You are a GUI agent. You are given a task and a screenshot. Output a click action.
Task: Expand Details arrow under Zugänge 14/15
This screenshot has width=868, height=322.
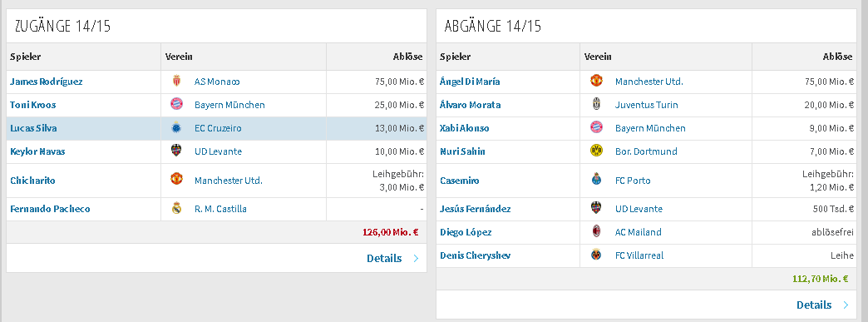pyautogui.click(x=416, y=258)
